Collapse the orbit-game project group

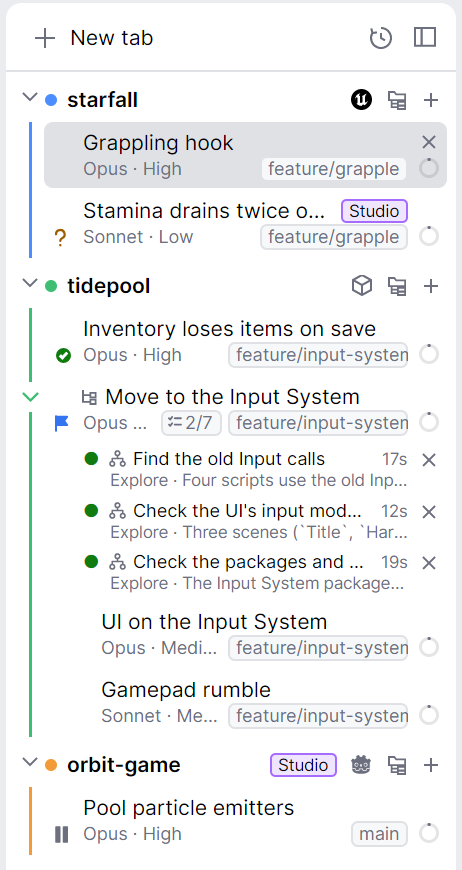tap(29, 762)
